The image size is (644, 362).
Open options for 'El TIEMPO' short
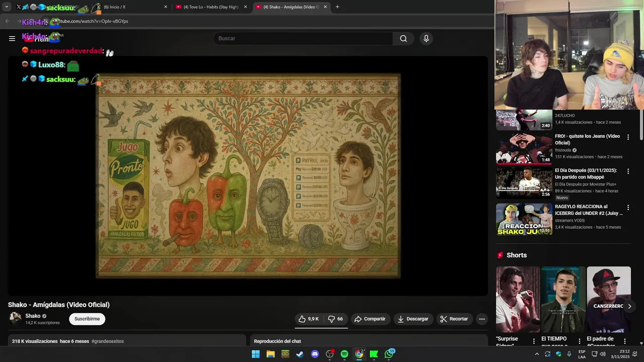point(579,341)
